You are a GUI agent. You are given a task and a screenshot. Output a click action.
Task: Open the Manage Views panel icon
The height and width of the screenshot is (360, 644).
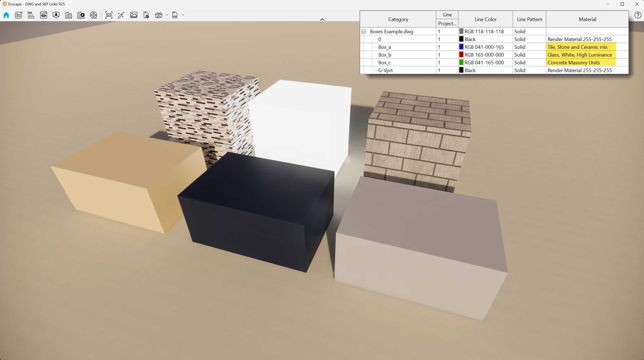[18, 15]
